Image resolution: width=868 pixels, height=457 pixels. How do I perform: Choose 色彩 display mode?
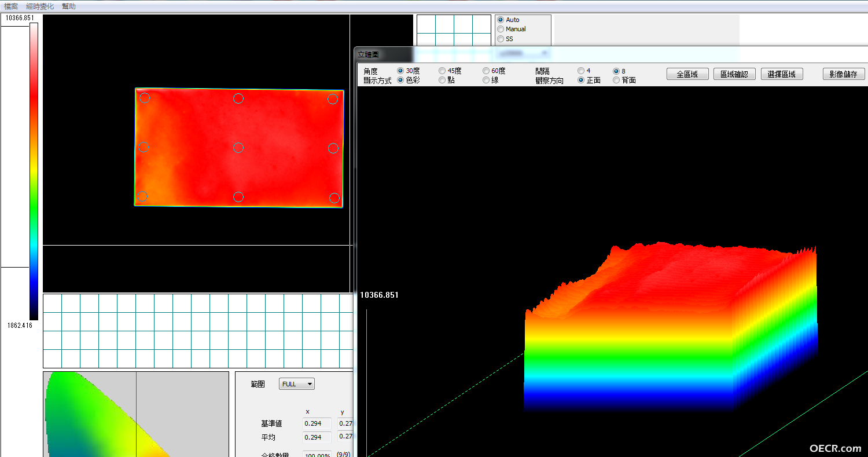tap(400, 80)
